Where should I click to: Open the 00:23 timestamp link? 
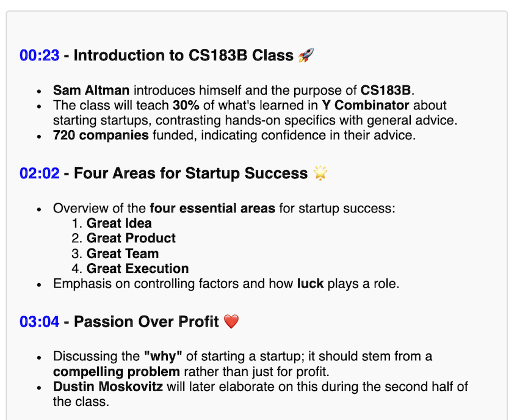point(40,56)
